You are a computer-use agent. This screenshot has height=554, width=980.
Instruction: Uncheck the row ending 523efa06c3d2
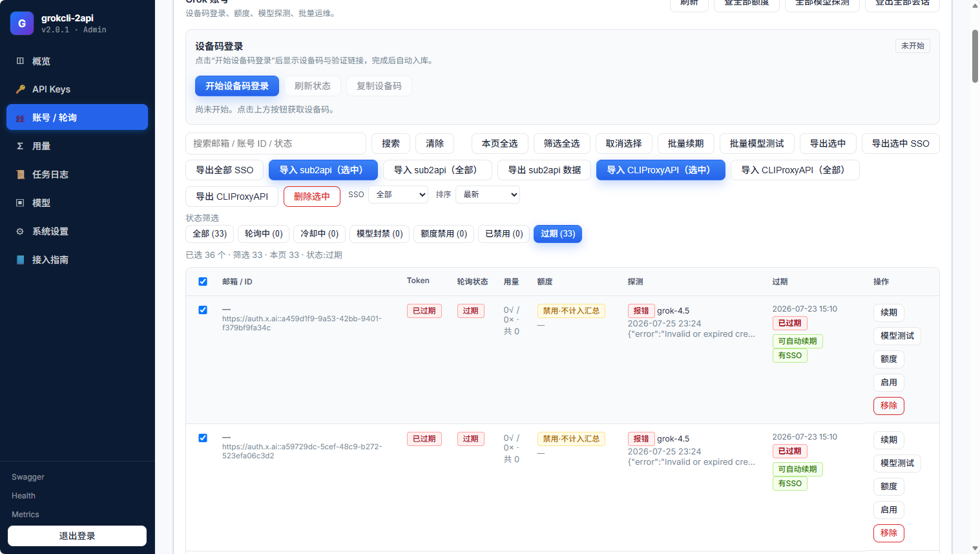click(203, 438)
